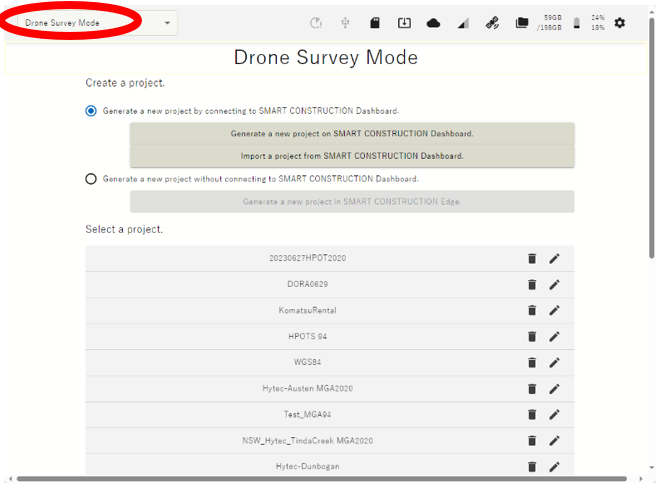662x488 pixels.
Task: Open settings with the gear icon
Action: click(620, 23)
